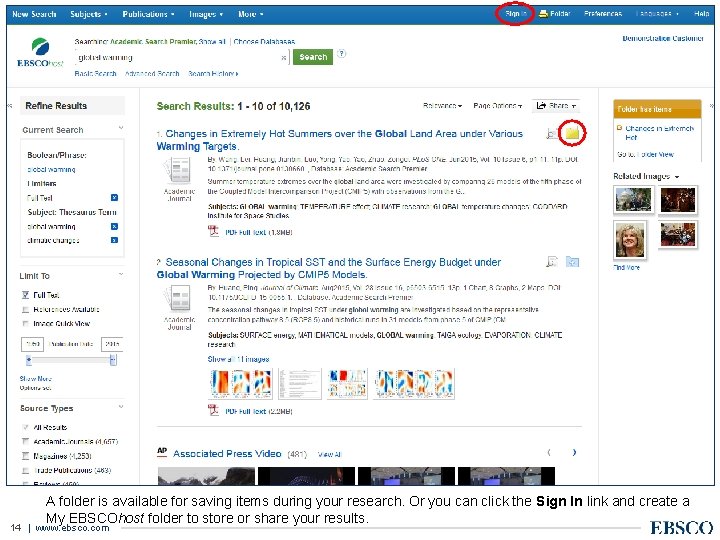Viewport: 720px width, 540px height.
Task: Click the search help question mark icon
Action: tap(341, 53)
